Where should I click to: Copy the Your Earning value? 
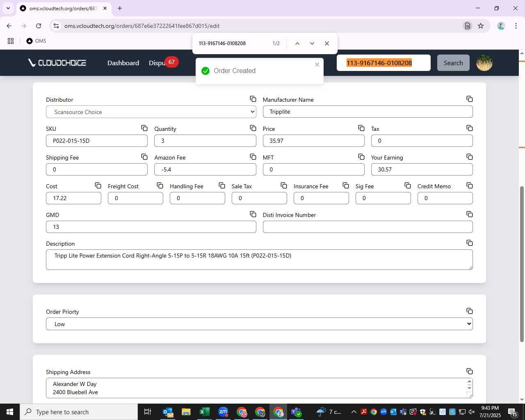point(470,157)
